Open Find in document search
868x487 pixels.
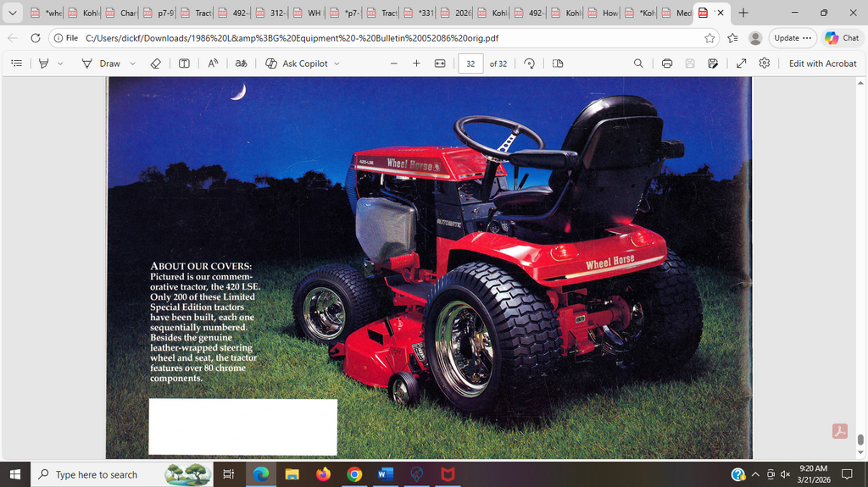(x=638, y=64)
